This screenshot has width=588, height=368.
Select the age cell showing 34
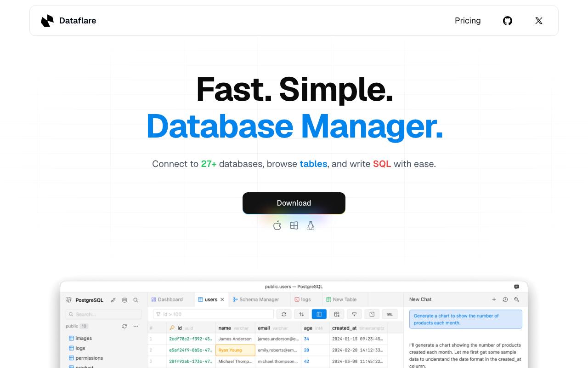[315, 339]
